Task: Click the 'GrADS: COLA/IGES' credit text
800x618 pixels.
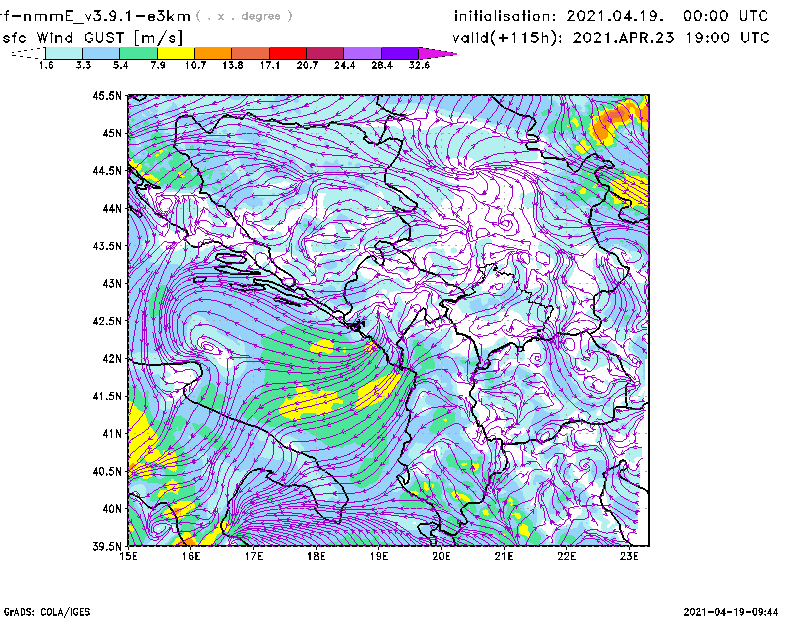Action: coord(47,612)
